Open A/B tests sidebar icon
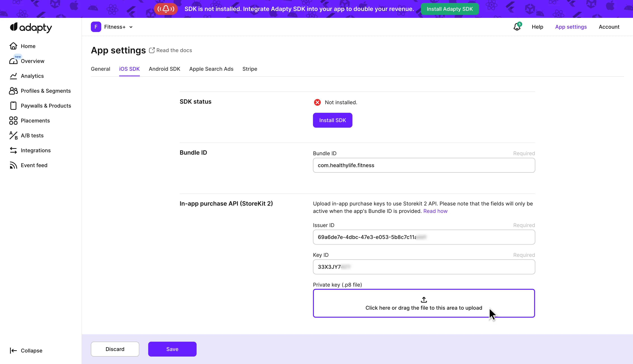The image size is (633, 364). (x=13, y=135)
